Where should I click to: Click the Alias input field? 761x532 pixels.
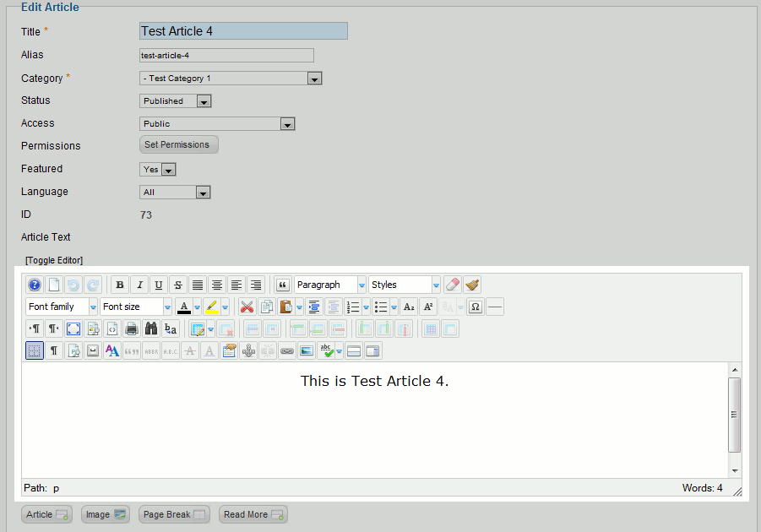tap(226, 56)
